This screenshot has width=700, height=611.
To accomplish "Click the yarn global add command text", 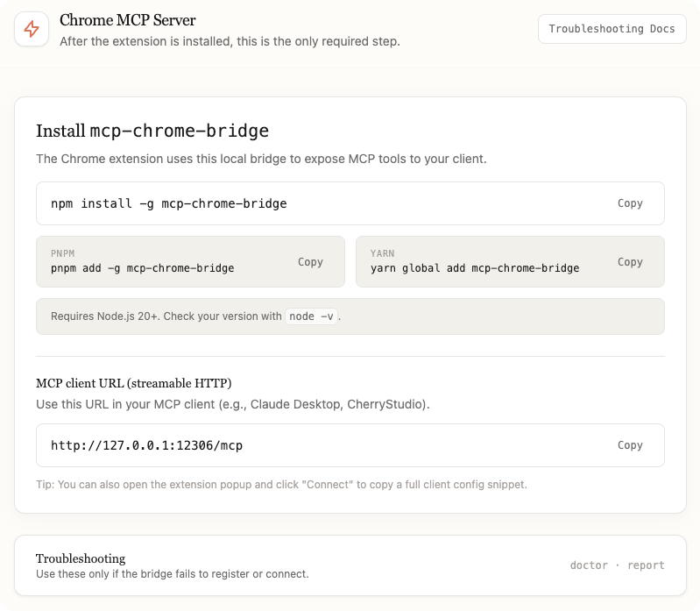I will pos(474,268).
